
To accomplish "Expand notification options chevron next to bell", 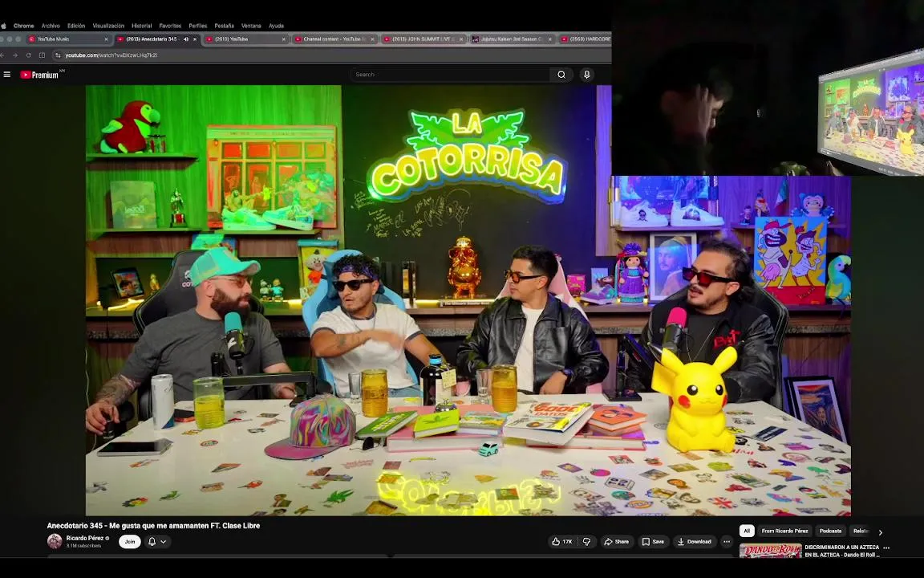I will pyautogui.click(x=164, y=541).
